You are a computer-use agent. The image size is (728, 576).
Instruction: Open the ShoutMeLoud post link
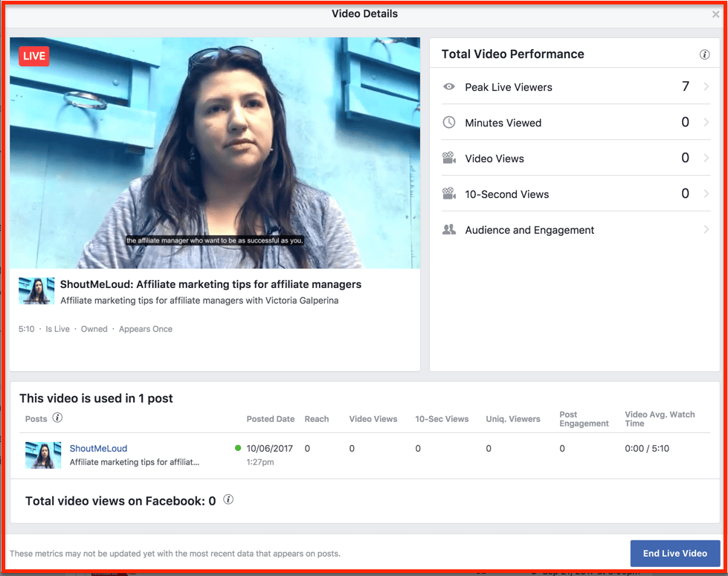(x=98, y=448)
